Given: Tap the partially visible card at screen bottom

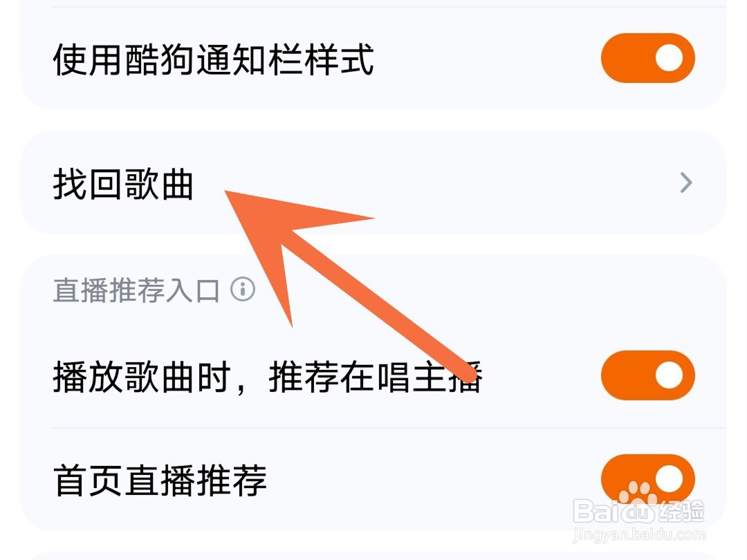Looking at the screenshot, I should tap(373, 556).
